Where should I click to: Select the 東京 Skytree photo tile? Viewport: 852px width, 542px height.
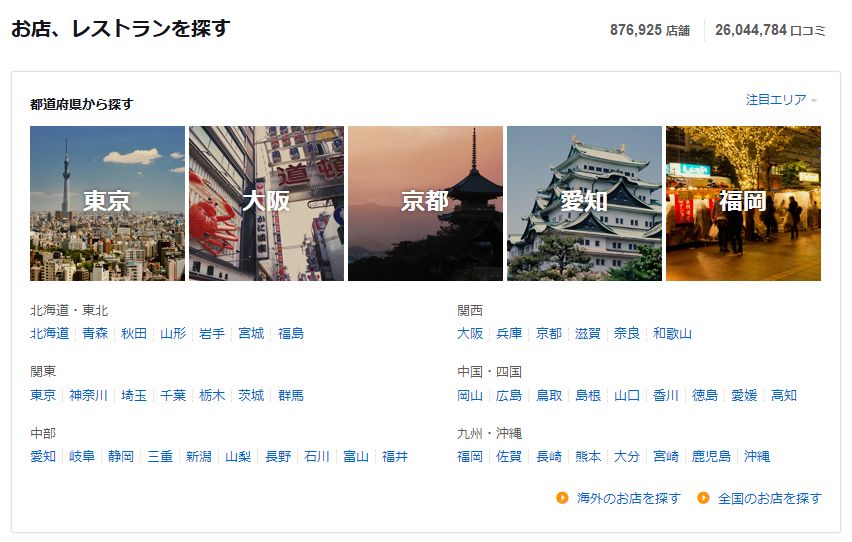tap(108, 203)
